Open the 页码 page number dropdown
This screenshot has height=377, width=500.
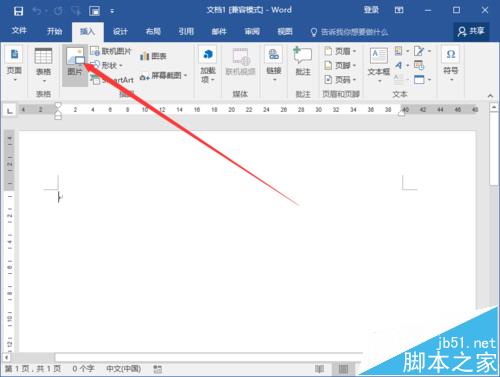tap(340, 80)
